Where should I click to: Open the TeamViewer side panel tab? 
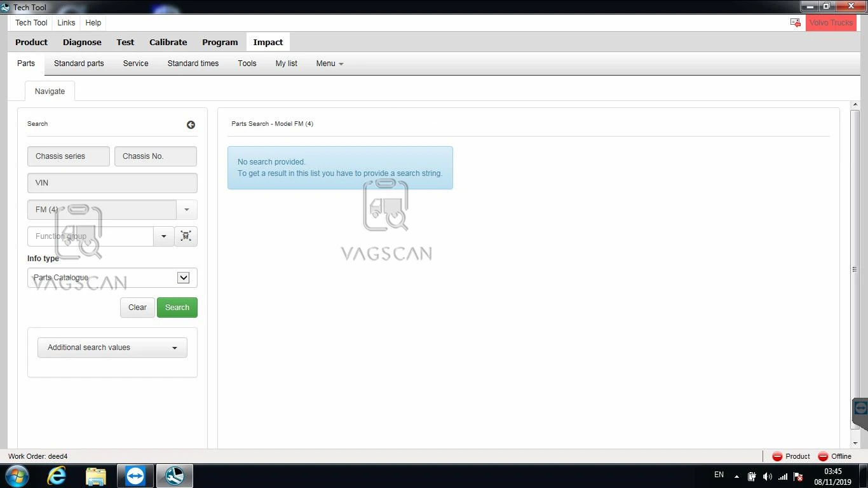[860, 408]
